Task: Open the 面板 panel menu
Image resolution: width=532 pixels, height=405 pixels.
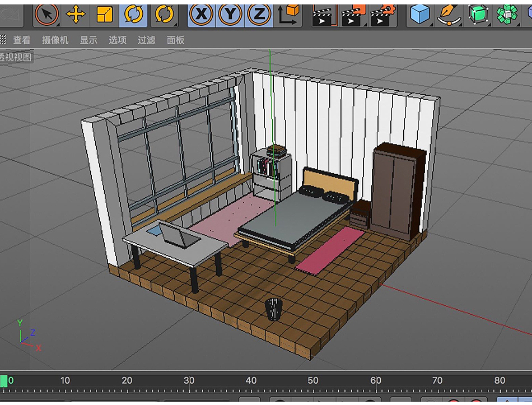Action: point(175,40)
